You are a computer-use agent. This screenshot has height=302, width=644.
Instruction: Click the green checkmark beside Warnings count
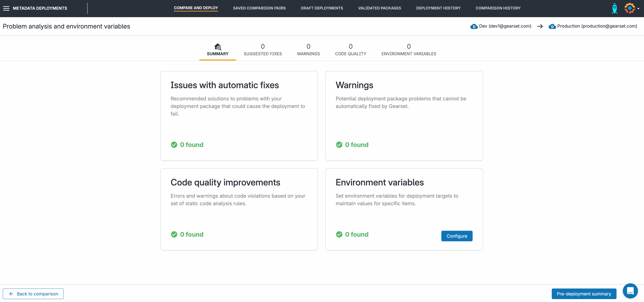pos(339,145)
